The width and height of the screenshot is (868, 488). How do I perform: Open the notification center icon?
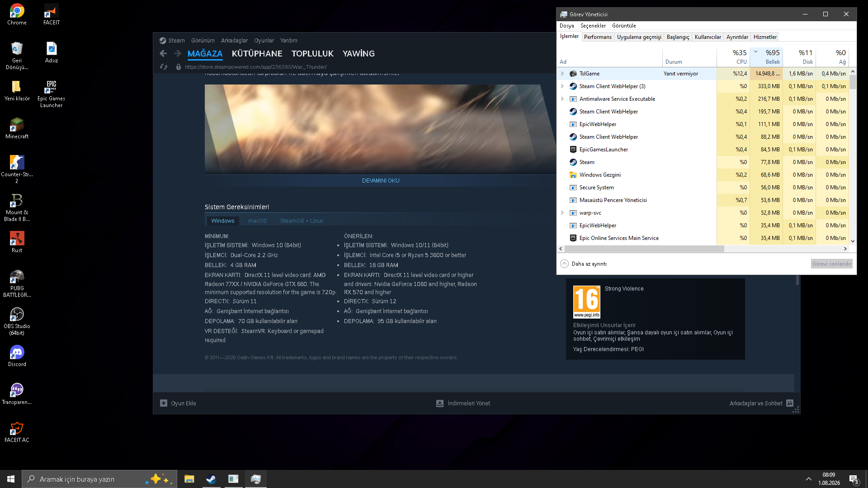coord(854,479)
